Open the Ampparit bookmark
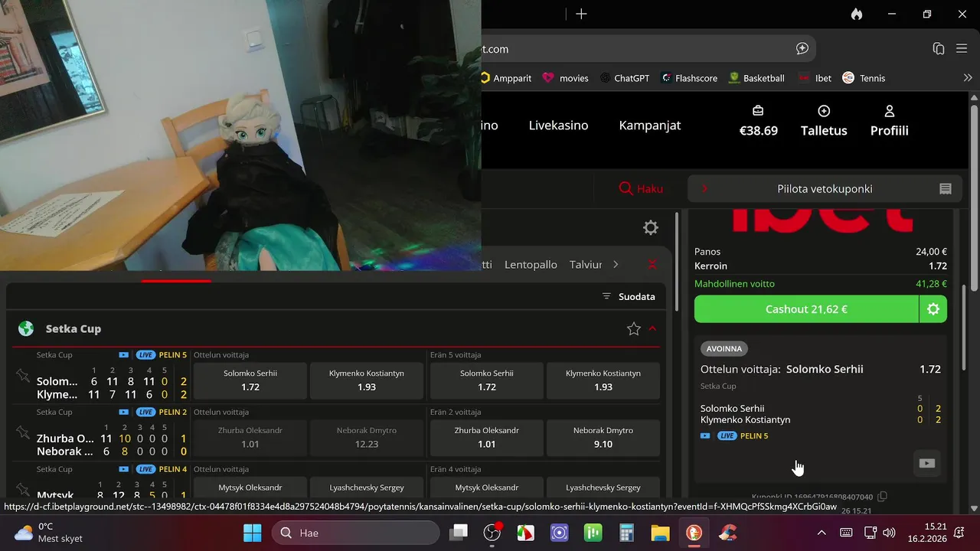The image size is (980, 551). tap(506, 78)
